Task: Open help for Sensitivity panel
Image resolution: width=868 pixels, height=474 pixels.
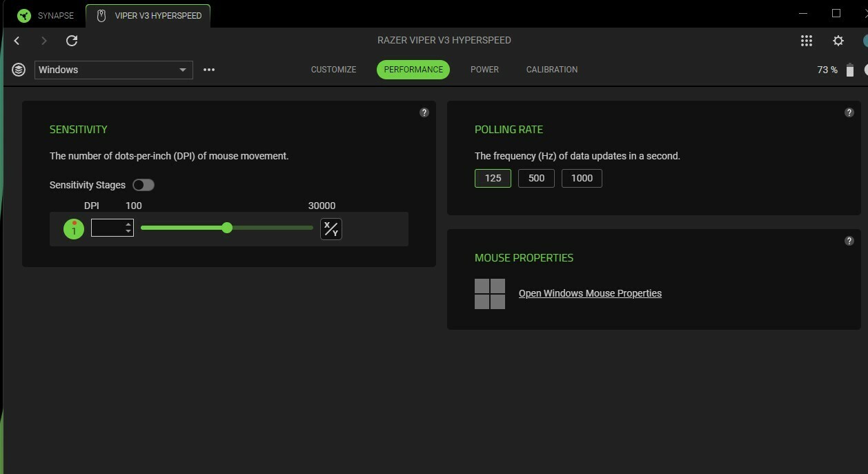Action: (424, 112)
